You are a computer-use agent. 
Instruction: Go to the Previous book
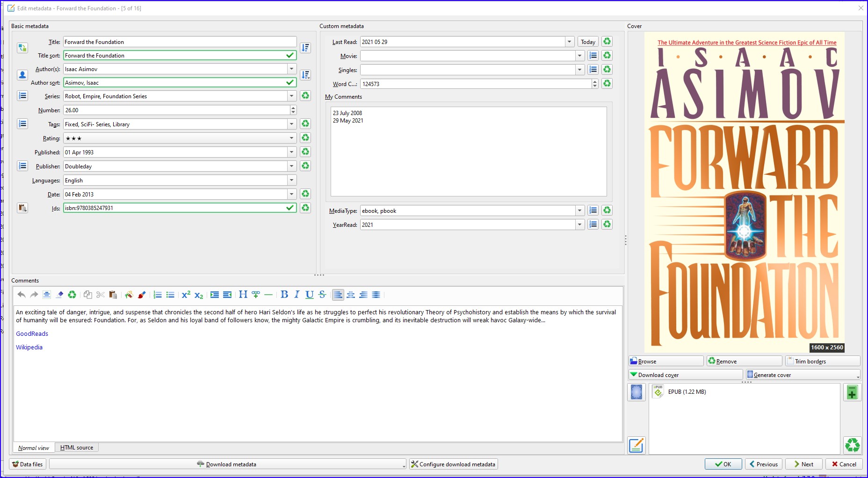click(x=763, y=464)
